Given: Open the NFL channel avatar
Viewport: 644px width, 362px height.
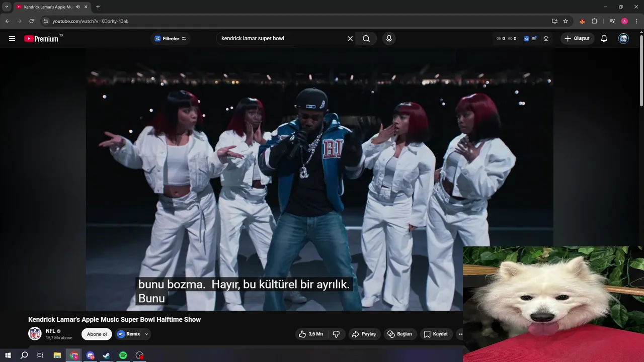Looking at the screenshot, I should pos(35,333).
